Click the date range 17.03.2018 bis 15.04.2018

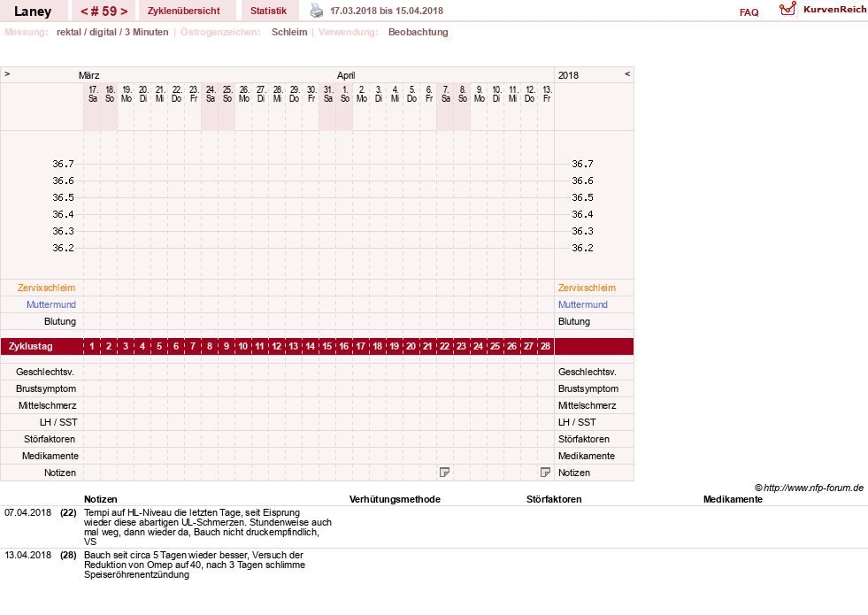pos(387,11)
